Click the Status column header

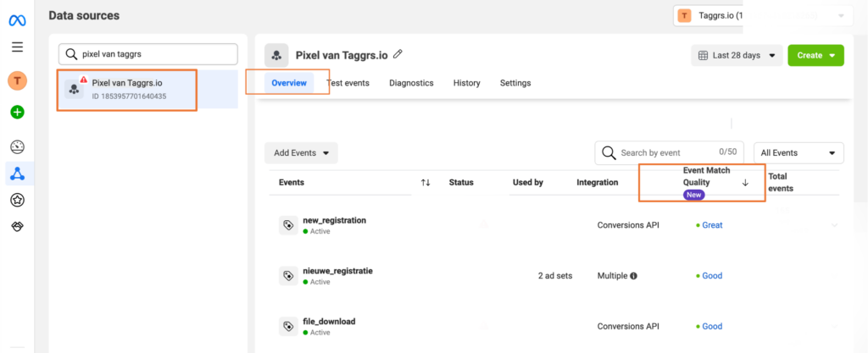(461, 182)
